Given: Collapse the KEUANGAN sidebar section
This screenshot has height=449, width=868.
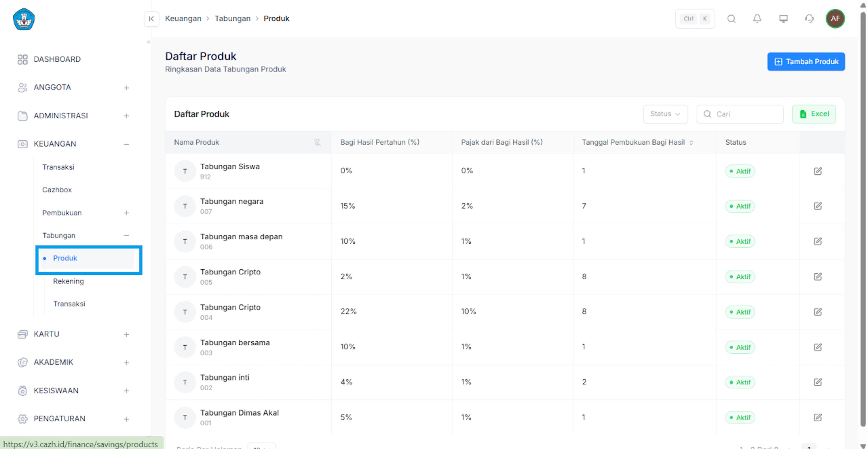Looking at the screenshot, I should (126, 144).
